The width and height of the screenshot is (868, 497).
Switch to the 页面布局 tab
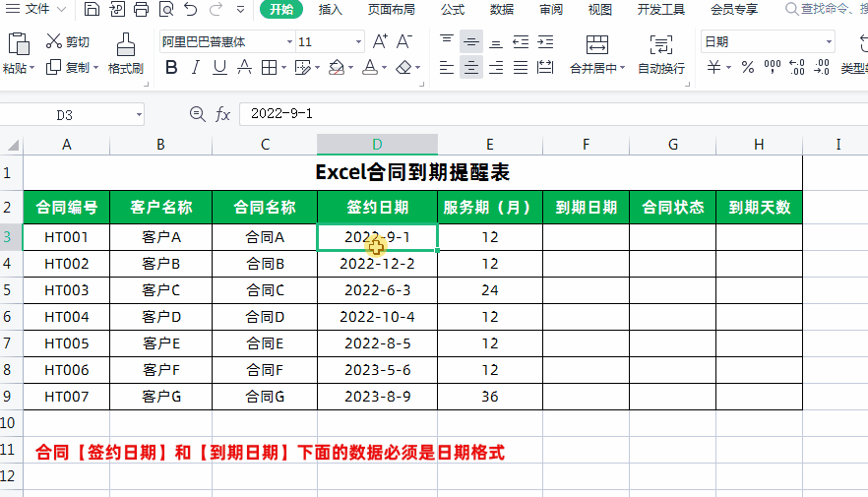click(x=391, y=10)
